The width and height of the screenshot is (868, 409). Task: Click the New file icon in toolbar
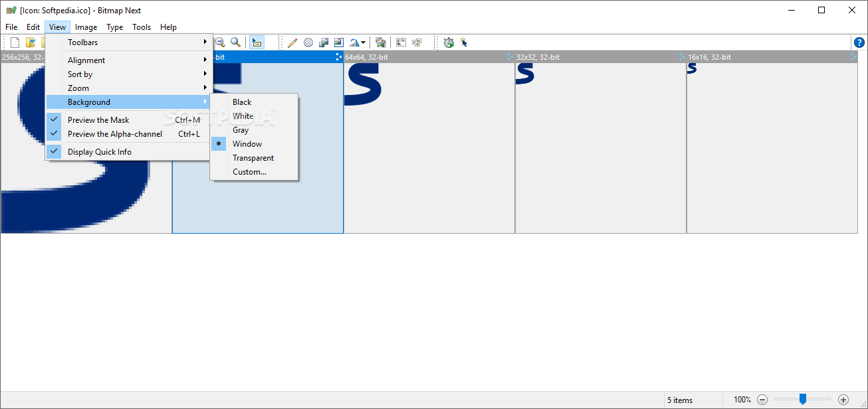15,42
